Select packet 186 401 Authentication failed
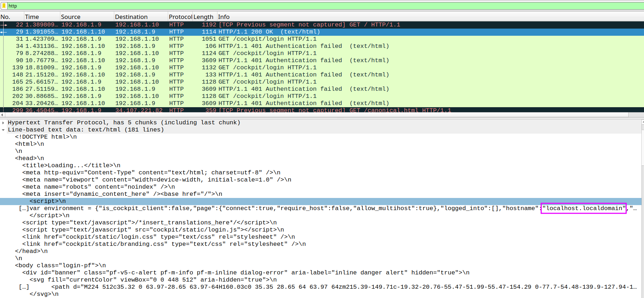The width and height of the screenshot is (644, 298). 322,89
